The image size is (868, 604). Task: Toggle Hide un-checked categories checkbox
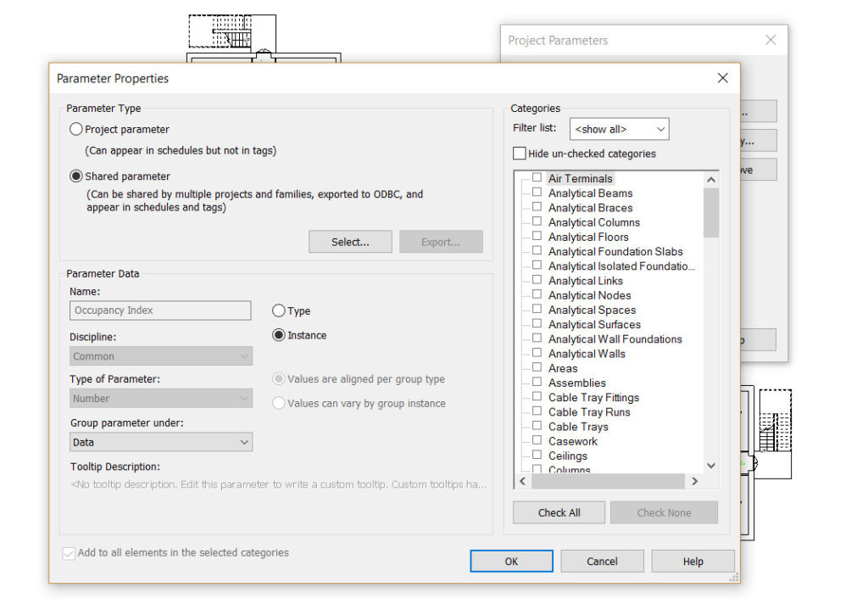pos(520,153)
